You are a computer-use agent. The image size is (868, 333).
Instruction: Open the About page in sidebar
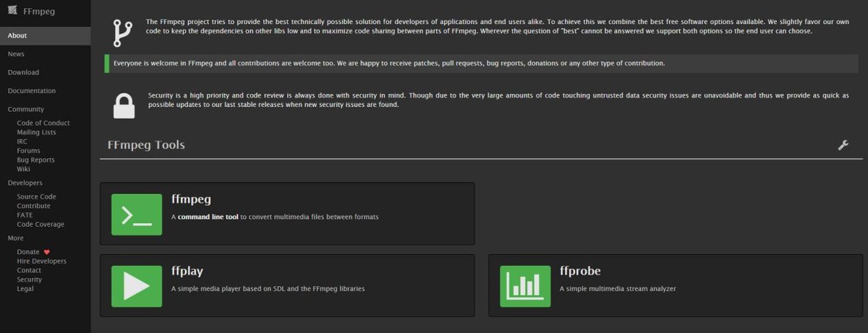46,35
